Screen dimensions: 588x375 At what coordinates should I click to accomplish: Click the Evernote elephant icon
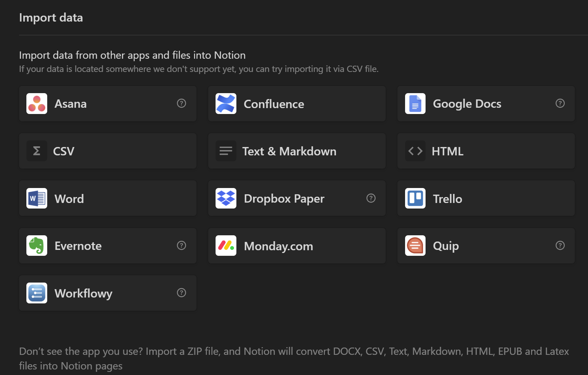tap(37, 246)
